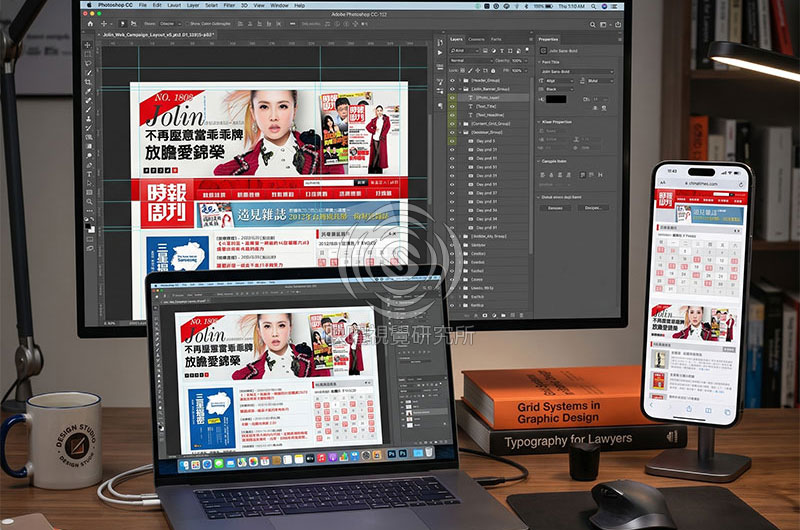The height and width of the screenshot is (530, 800).
Task: Open the Help menu on the monitor
Action: (299, 5)
